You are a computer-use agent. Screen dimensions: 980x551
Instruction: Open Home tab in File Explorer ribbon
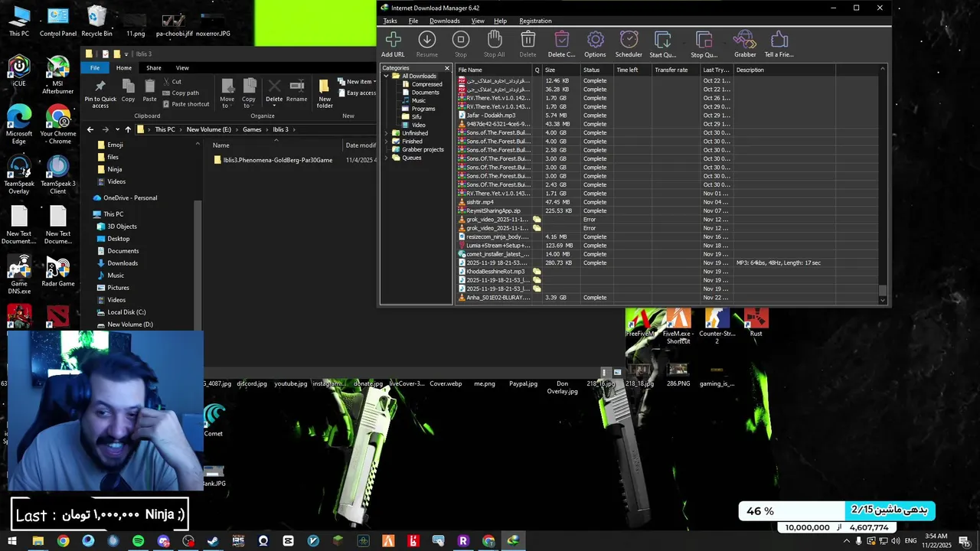click(x=123, y=68)
